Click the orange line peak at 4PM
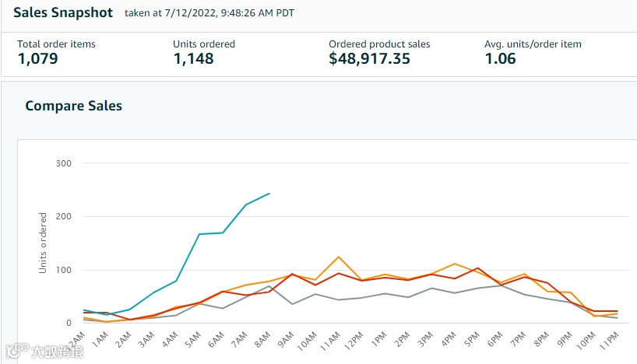 click(454, 264)
